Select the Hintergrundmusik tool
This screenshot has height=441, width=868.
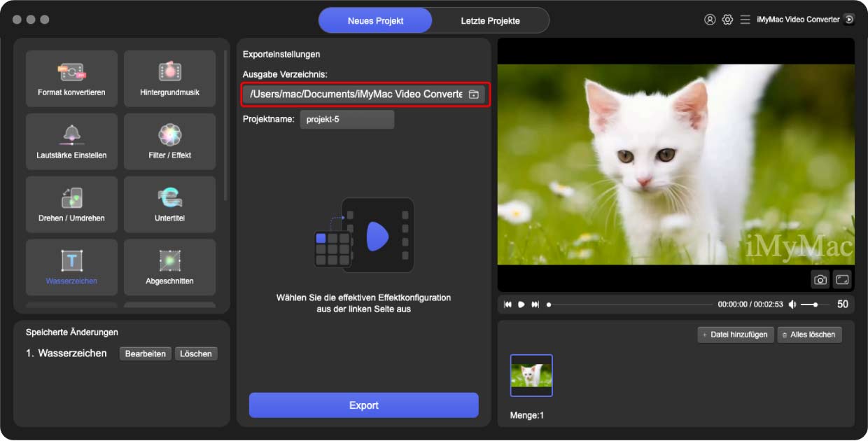(169, 78)
